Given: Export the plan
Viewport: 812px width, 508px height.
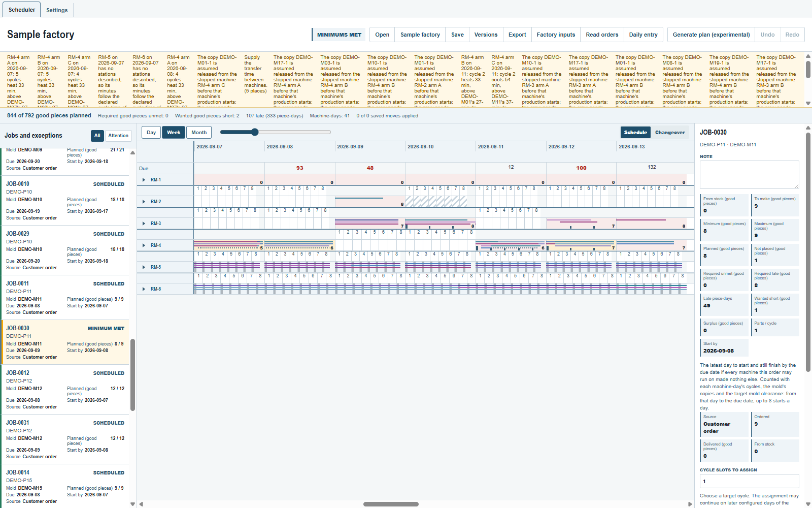Looking at the screenshot, I should point(517,35).
